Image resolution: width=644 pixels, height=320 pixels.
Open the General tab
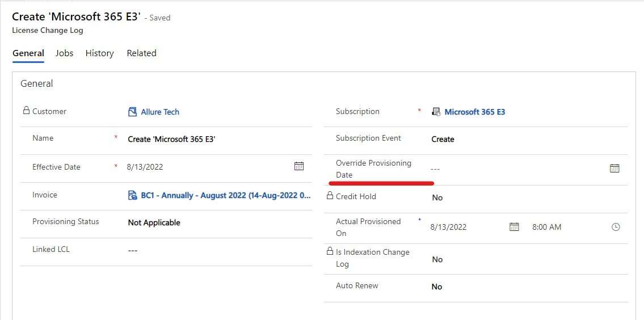point(28,53)
